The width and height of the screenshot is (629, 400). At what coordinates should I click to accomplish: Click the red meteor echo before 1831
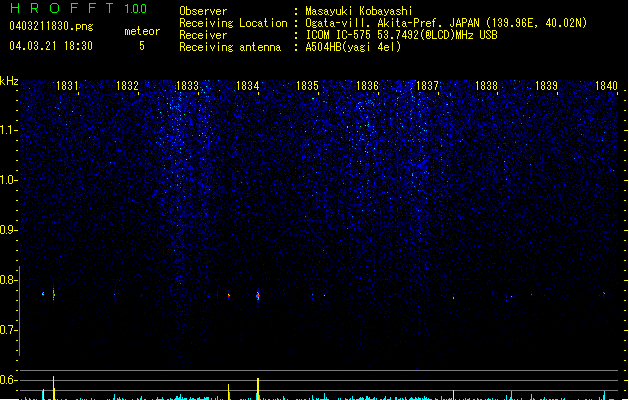click(x=53, y=295)
